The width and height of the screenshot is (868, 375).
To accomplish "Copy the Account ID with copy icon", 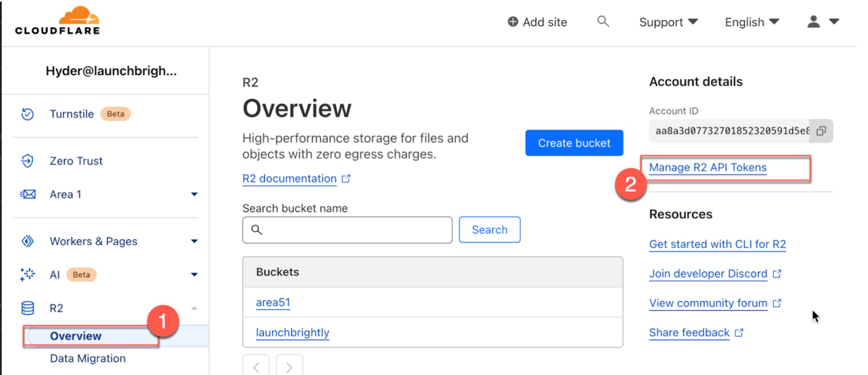I will coord(821,131).
